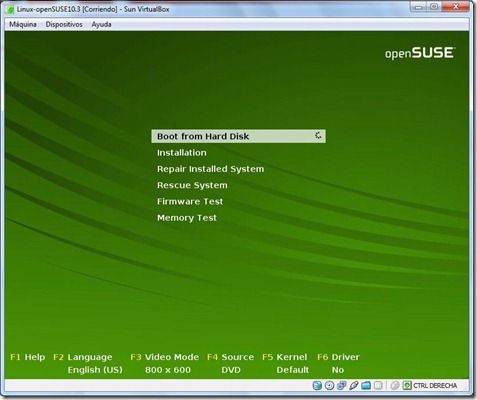This screenshot has width=477, height=400.
Task: Click the DVD source value
Action: tap(231, 370)
